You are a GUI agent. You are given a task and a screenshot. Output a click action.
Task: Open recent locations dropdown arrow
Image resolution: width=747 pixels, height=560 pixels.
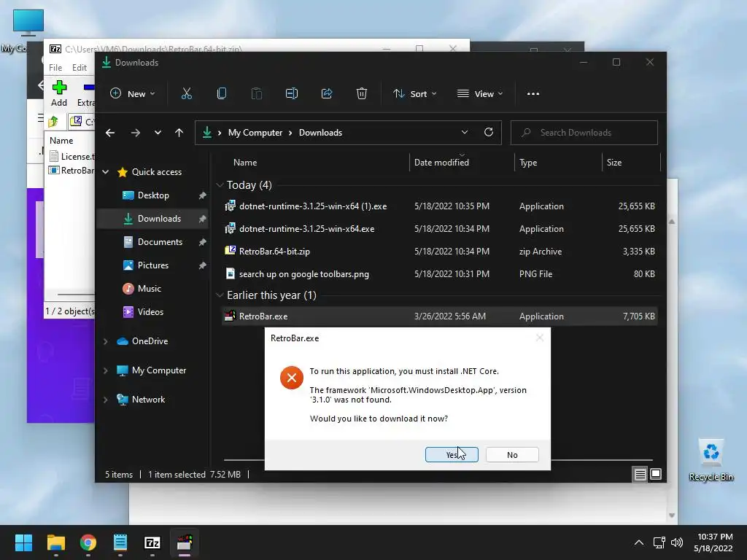(158, 133)
